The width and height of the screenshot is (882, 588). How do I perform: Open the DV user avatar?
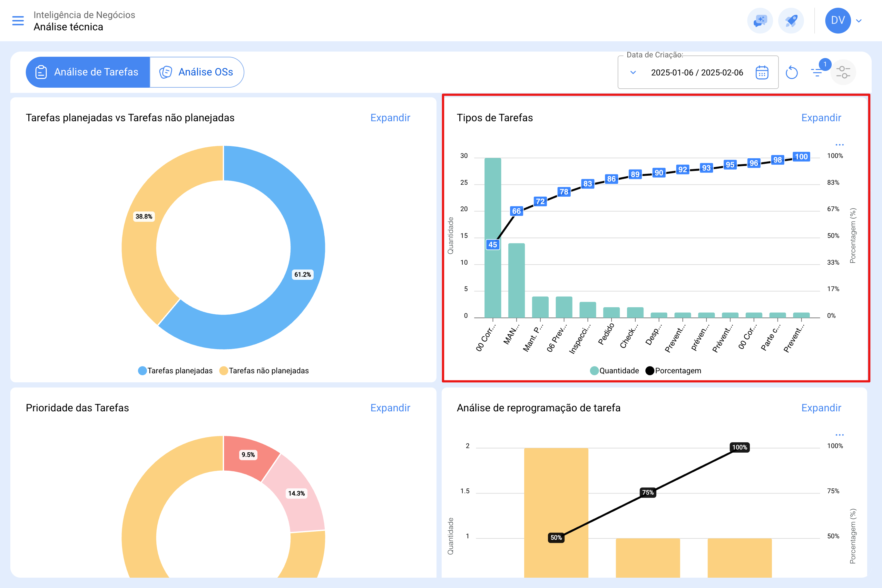point(838,21)
